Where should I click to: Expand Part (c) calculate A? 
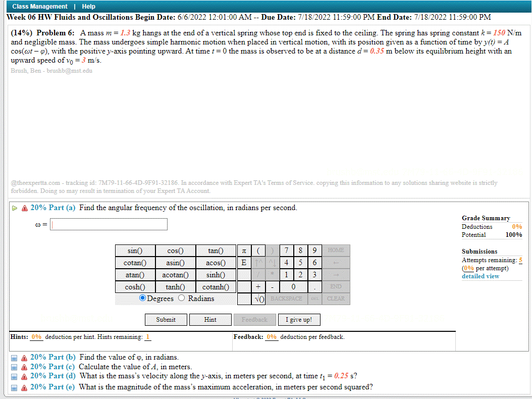tap(14, 367)
